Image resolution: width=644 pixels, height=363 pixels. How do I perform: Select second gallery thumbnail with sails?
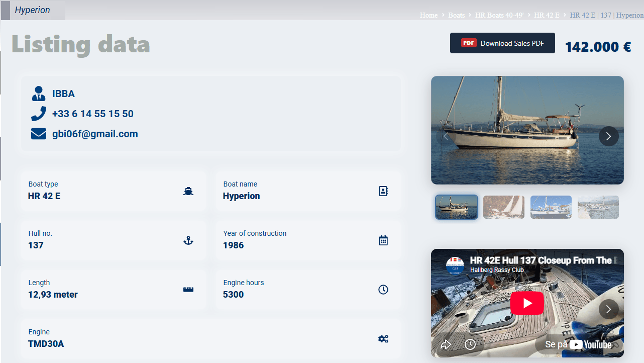(x=504, y=207)
